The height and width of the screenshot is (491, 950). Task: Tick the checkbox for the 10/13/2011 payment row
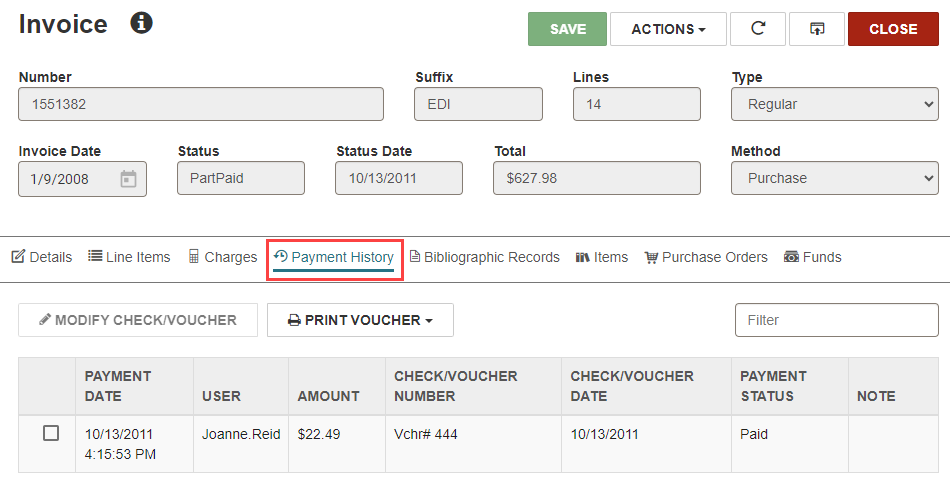51,433
